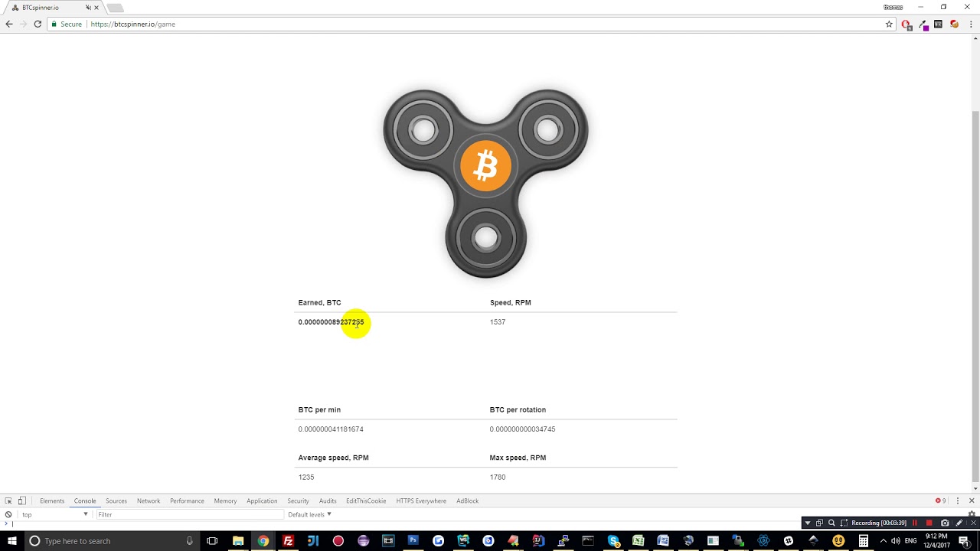Image resolution: width=980 pixels, height=551 pixels.
Task: Open the Audits tab
Action: click(x=328, y=501)
